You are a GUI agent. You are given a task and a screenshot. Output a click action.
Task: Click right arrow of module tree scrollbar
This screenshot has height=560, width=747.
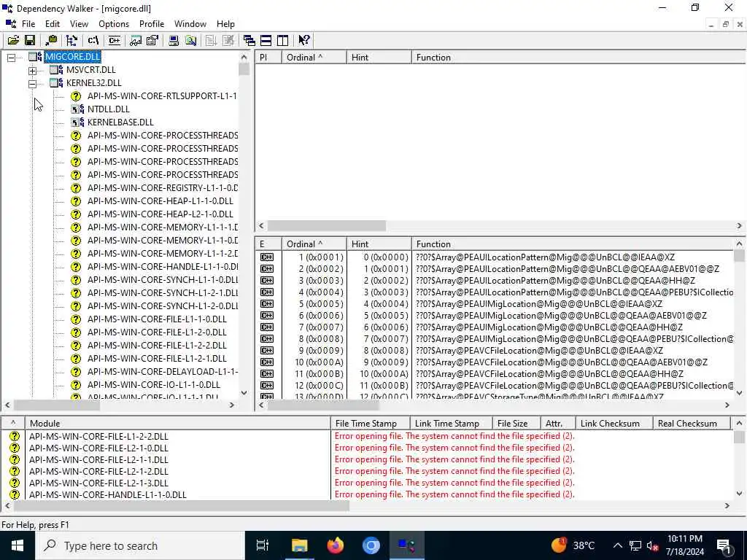click(x=232, y=405)
